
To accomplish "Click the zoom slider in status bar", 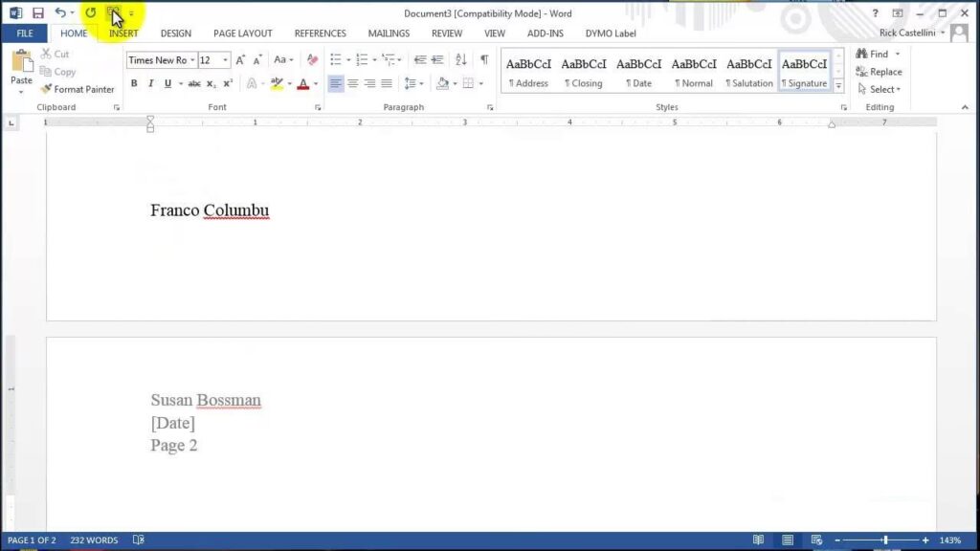I will tap(885, 540).
